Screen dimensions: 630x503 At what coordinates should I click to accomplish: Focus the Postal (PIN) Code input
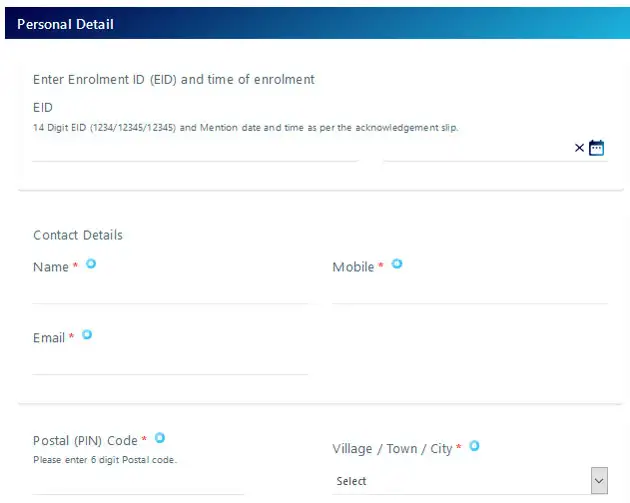click(x=138, y=482)
